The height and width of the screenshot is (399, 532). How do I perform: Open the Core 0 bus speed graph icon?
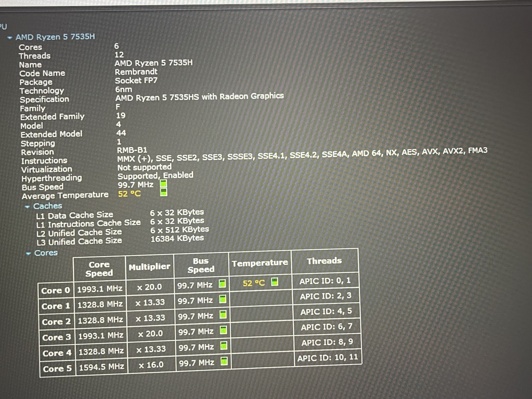[x=222, y=283]
